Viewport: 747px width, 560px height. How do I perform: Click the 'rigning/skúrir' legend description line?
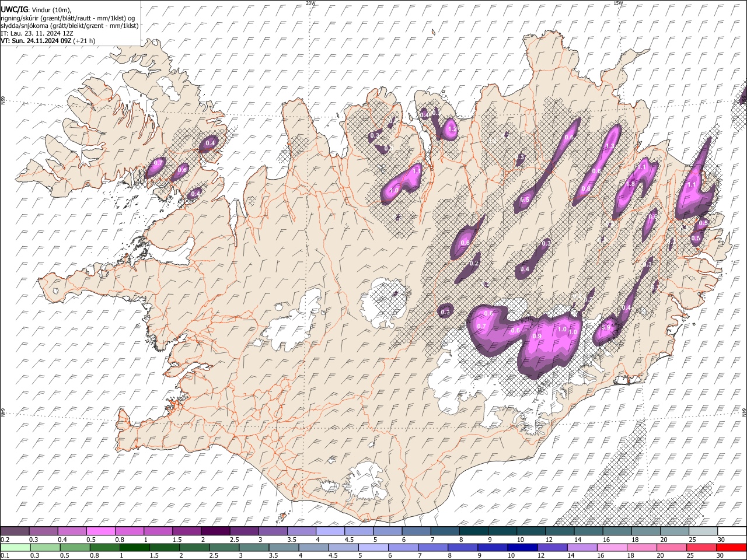click(x=68, y=18)
